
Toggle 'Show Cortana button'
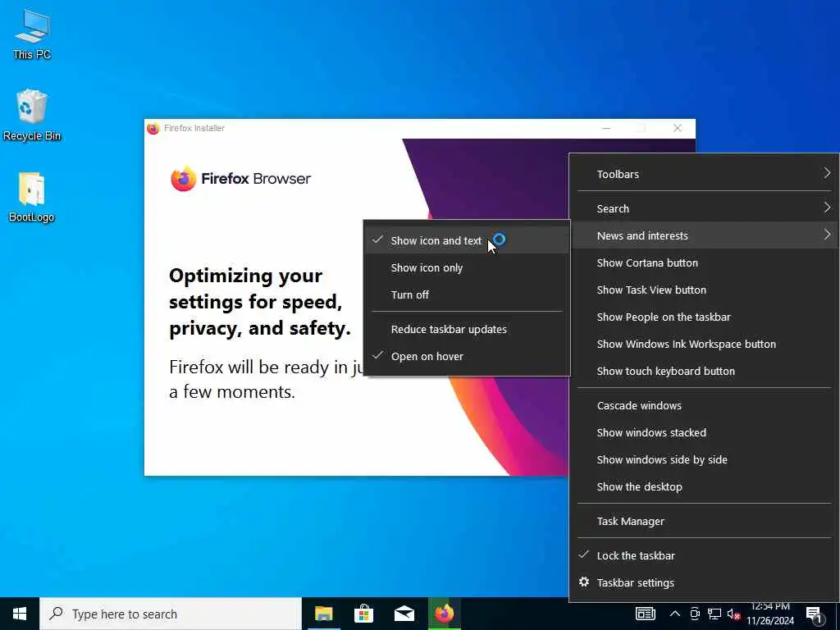click(703, 262)
